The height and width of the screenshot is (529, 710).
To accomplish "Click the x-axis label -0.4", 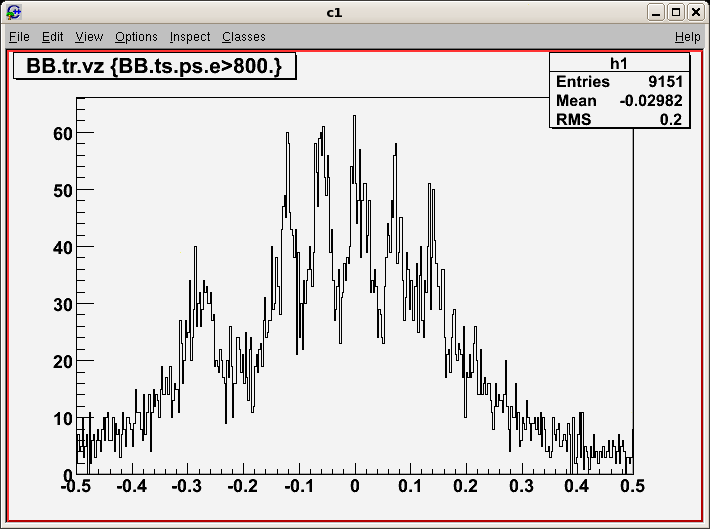I will (132, 486).
